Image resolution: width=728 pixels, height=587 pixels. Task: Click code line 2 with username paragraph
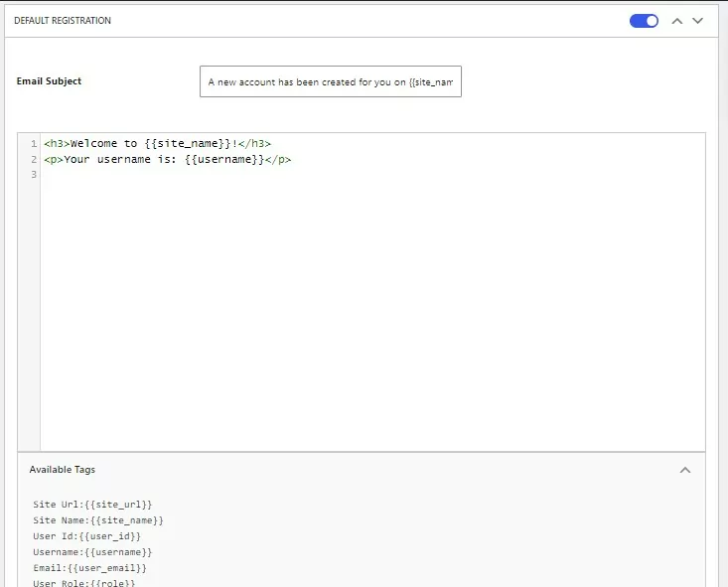tap(168, 159)
